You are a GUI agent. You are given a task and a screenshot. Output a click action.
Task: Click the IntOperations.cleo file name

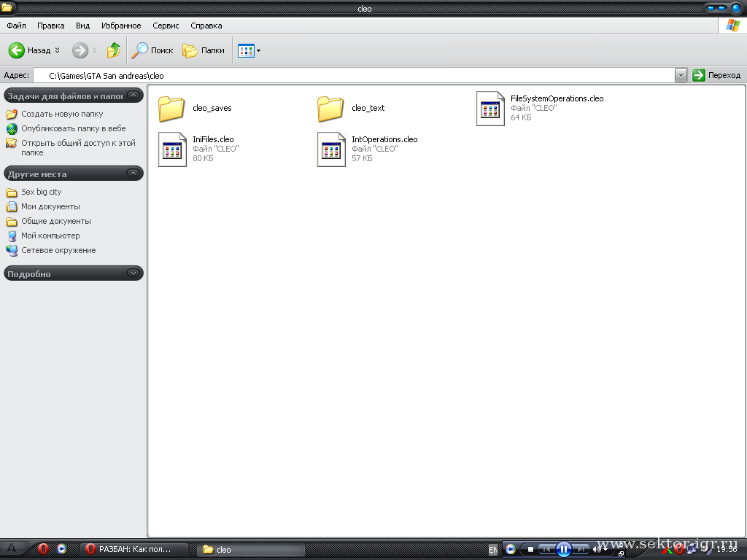pos(384,139)
